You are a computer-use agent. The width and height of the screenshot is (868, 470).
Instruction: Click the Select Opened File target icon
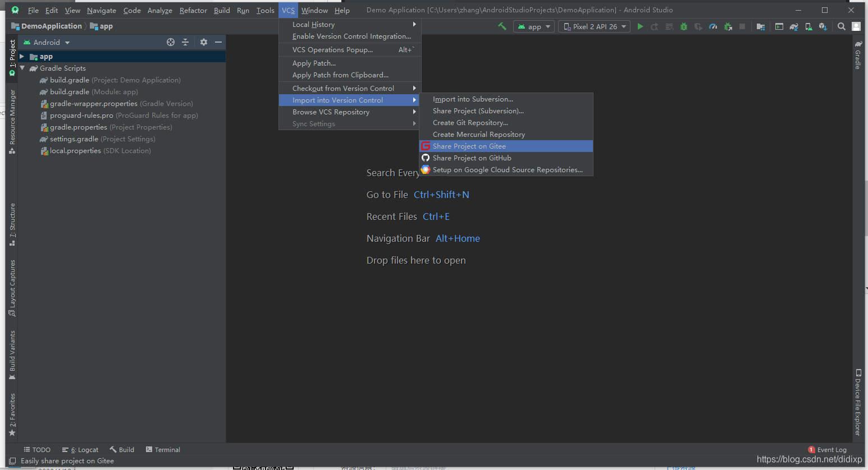[171, 42]
